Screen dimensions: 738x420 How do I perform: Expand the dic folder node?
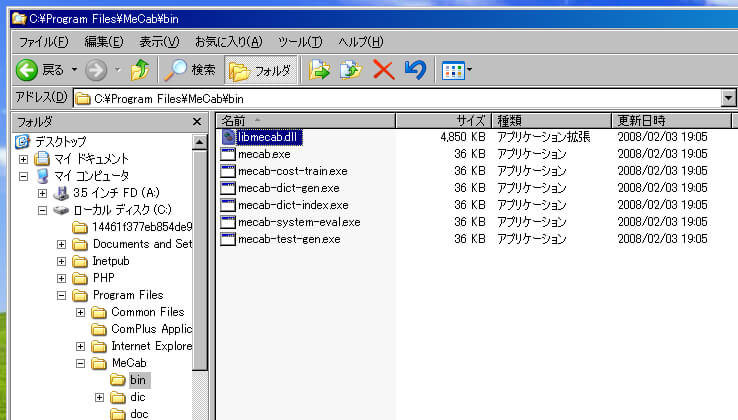(x=99, y=397)
